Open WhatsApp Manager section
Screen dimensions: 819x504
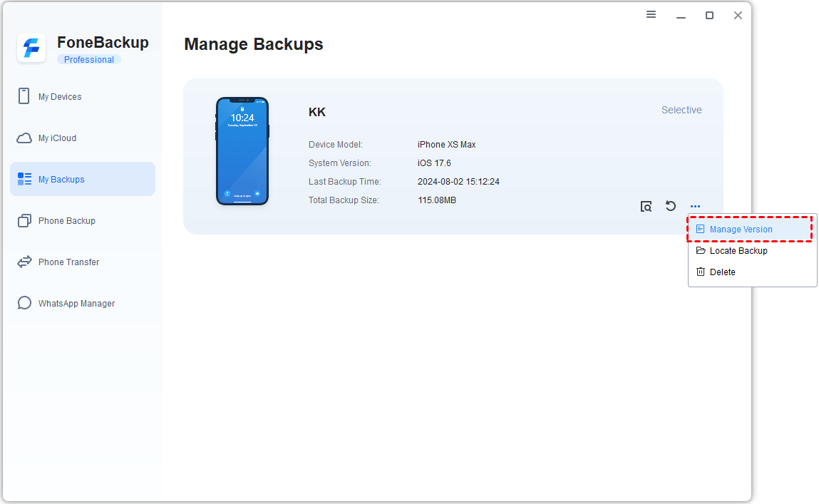click(x=76, y=304)
